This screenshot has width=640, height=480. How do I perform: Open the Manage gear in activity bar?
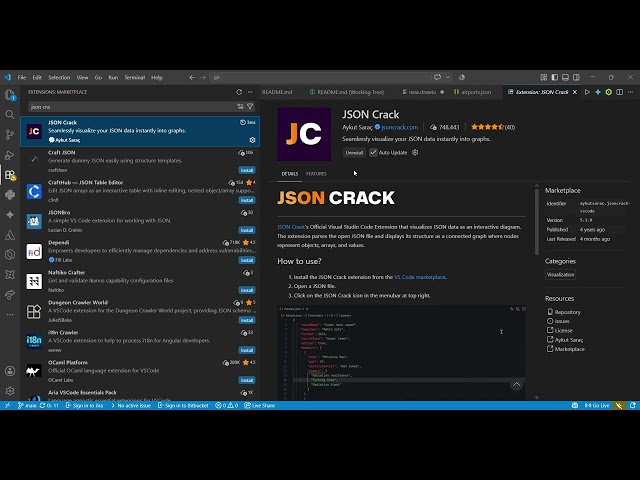point(10,391)
